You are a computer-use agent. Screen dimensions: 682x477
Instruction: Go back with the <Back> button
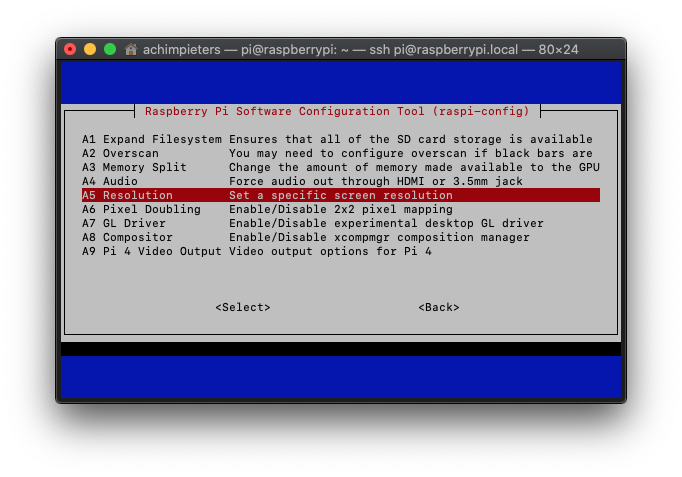point(439,307)
